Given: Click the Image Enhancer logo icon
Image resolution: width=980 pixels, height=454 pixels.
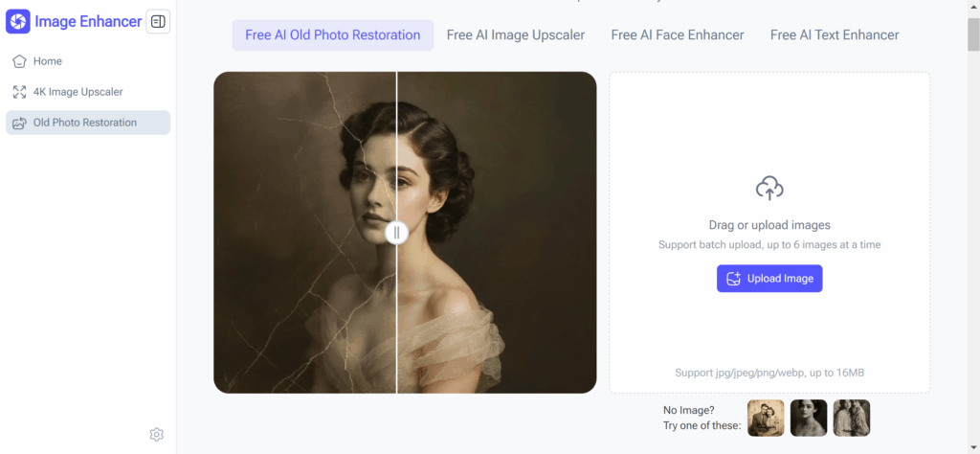Looking at the screenshot, I should [x=18, y=21].
